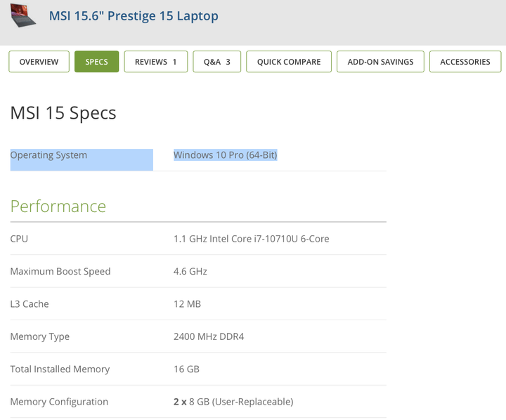This screenshot has height=420, width=506.
Task: Click the MSI laptop product thumbnail
Action: [22, 15]
